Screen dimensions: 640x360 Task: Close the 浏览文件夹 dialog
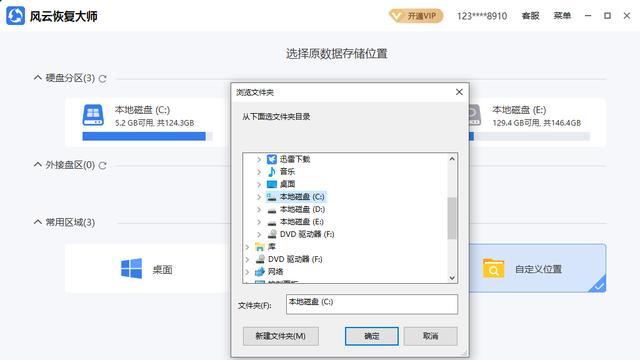(459, 92)
